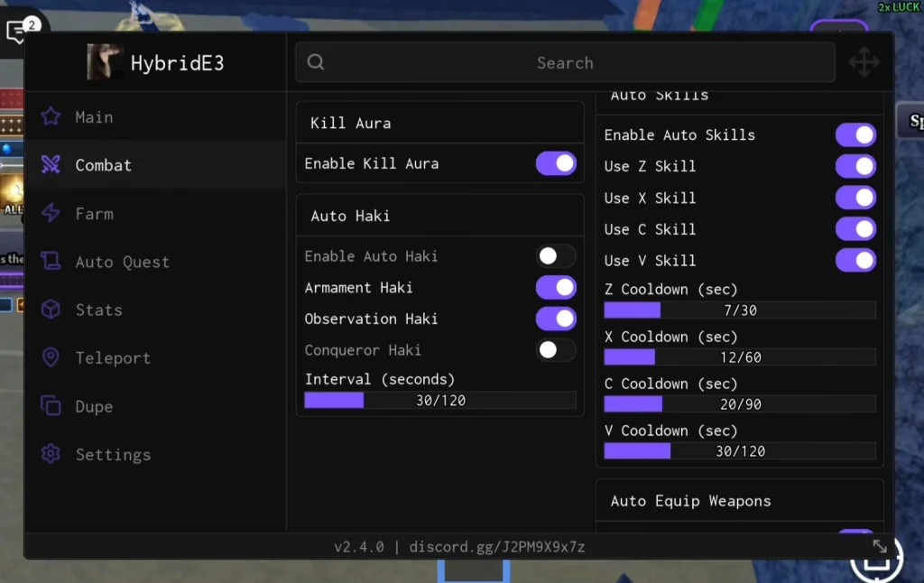Click the lightning bolt Farm icon
The height and width of the screenshot is (583, 924).
click(x=51, y=213)
